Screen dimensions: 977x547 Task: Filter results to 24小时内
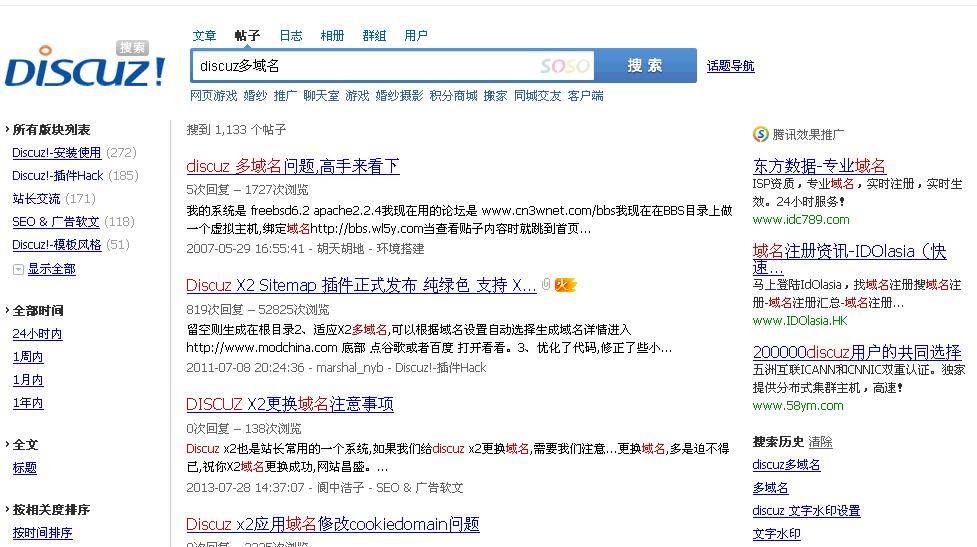click(x=37, y=334)
